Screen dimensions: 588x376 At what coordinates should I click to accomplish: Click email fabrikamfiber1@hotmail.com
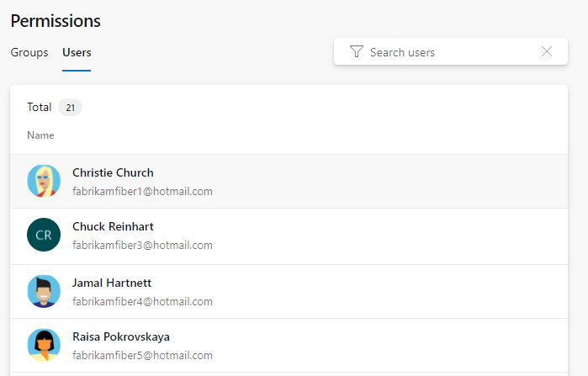coord(142,191)
